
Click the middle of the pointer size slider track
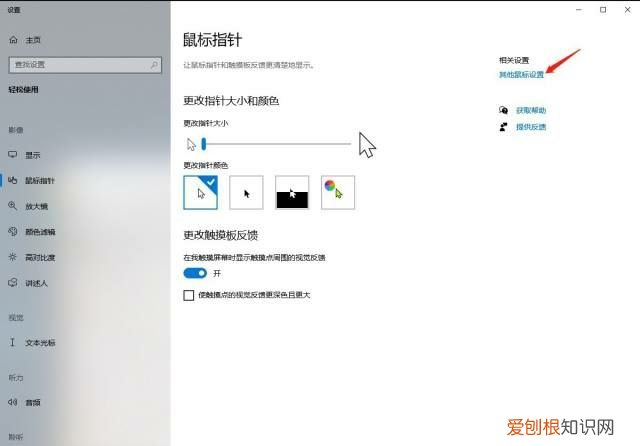277,144
